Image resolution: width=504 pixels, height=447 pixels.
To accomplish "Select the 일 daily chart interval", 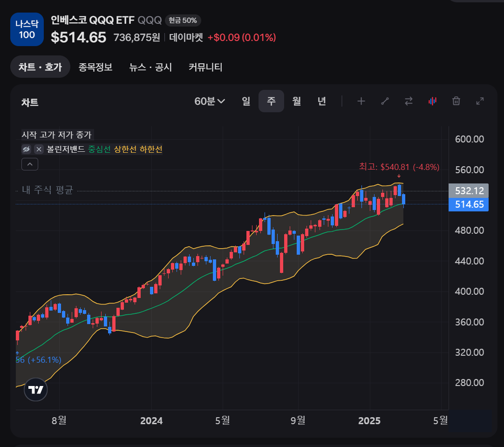I will (246, 101).
